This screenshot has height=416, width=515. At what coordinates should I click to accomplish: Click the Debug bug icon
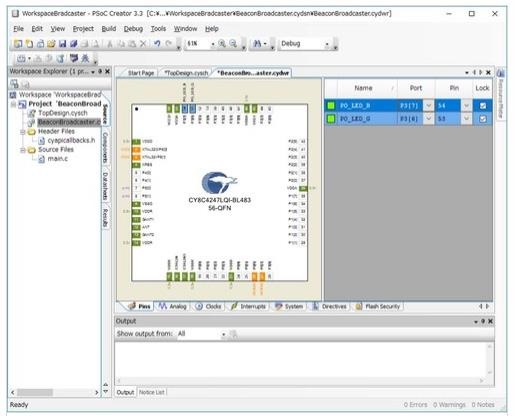[85, 59]
